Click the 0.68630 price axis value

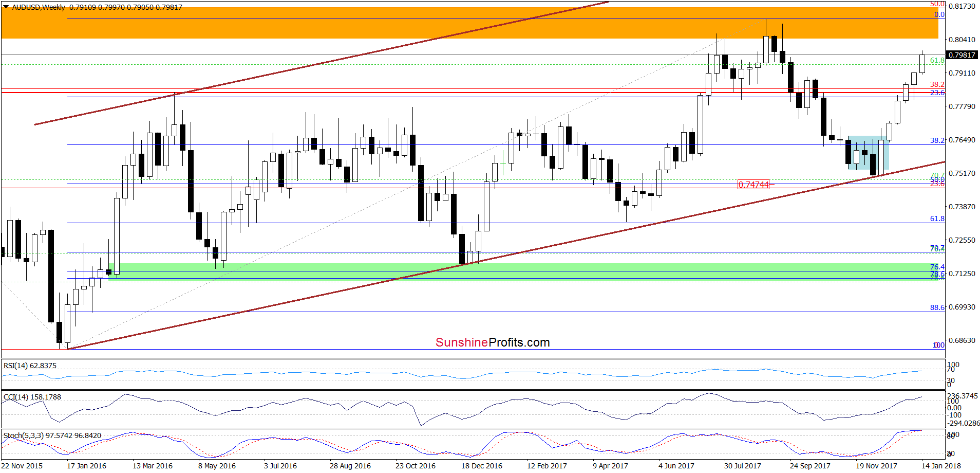962,340
